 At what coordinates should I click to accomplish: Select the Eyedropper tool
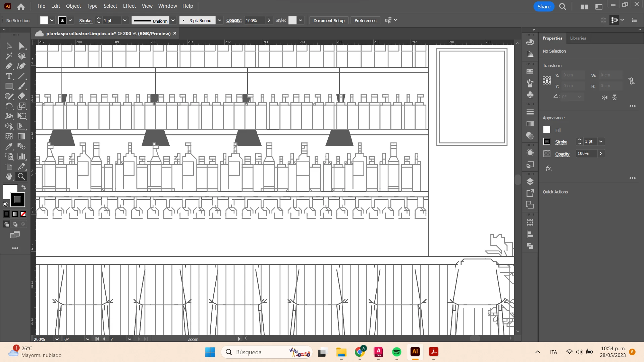9,146
